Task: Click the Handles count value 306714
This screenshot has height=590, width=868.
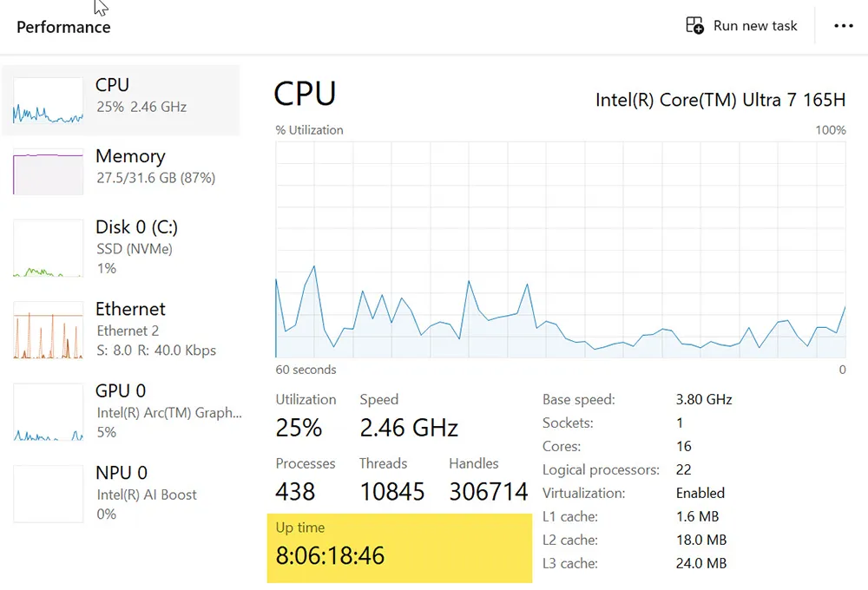Action: click(x=488, y=491)
